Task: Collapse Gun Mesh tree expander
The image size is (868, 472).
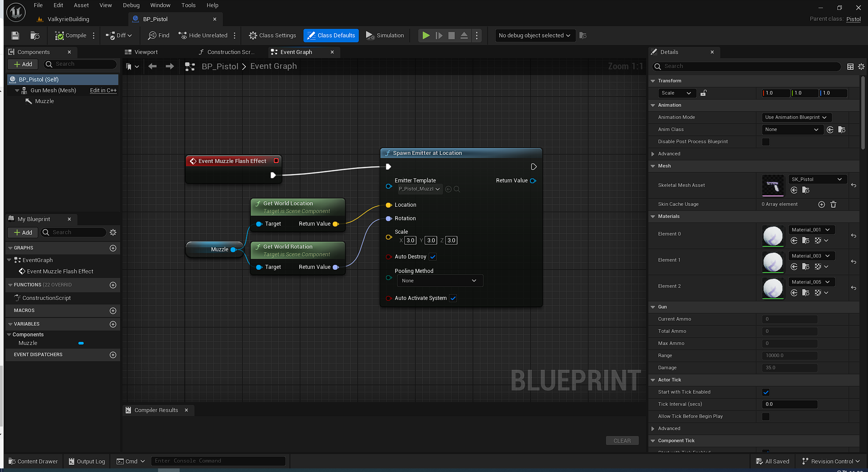Action: click(17, 91)
